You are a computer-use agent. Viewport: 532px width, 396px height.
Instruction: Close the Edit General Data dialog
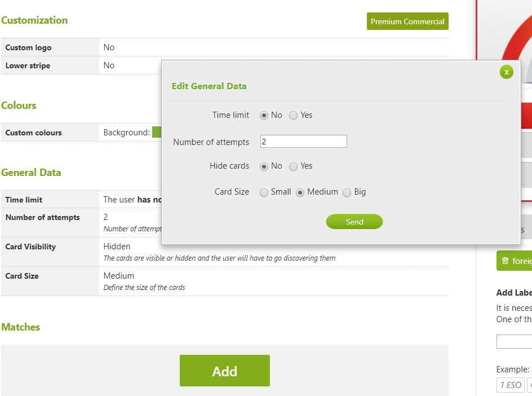pos(506,72)
